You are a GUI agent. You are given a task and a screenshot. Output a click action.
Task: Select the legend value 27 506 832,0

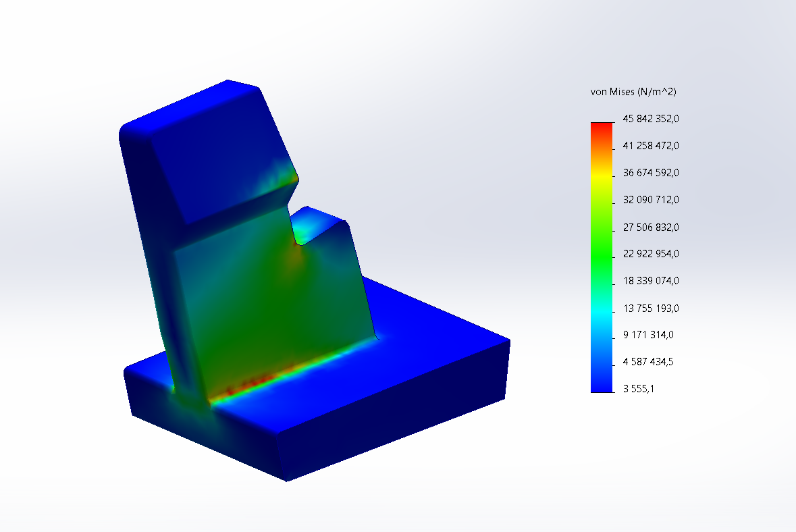651,227
